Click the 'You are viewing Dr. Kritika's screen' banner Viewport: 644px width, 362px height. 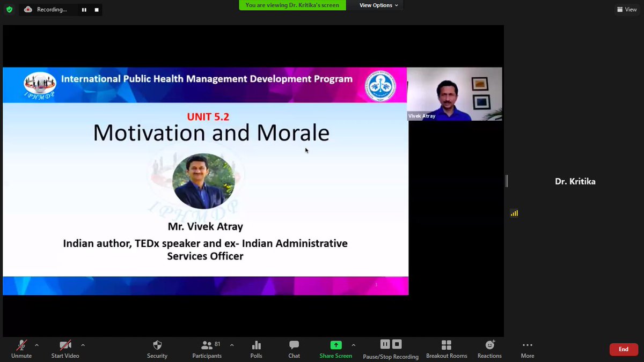[292, 5]
